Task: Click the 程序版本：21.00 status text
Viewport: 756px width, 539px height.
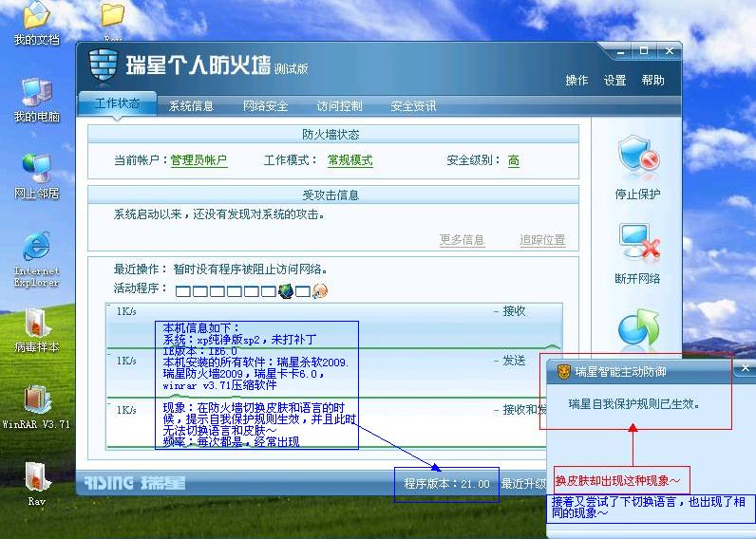Action: pyautogui.click(x=446, y=484)
